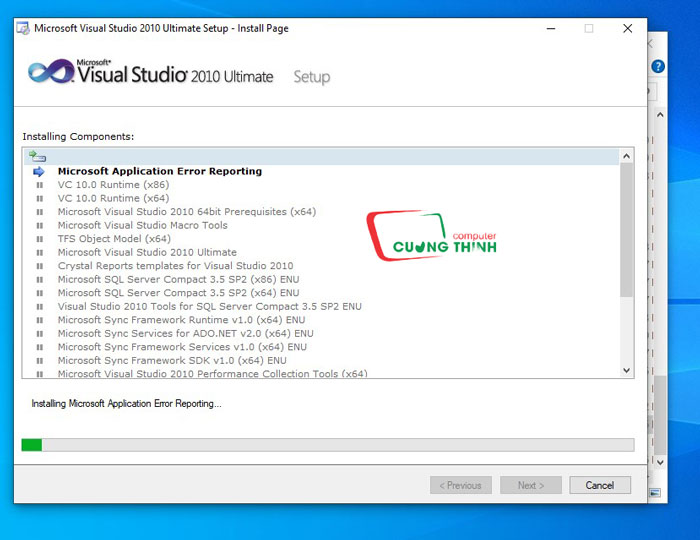Click the Cancel button
The height and width of the screenshot is (540, 700).
pyautogui.click(x=600, y=485)
